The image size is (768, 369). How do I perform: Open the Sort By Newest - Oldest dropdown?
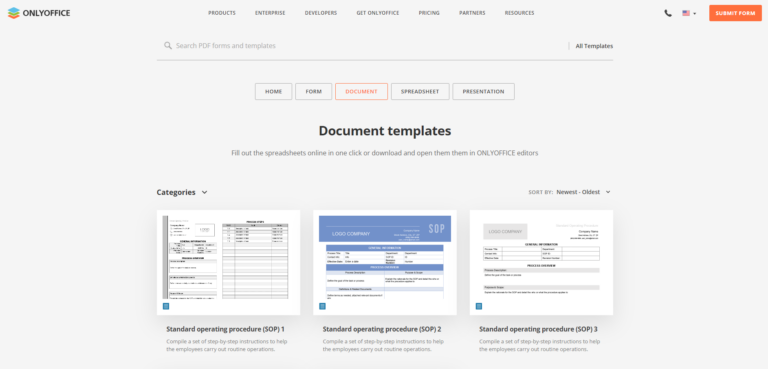570,192
